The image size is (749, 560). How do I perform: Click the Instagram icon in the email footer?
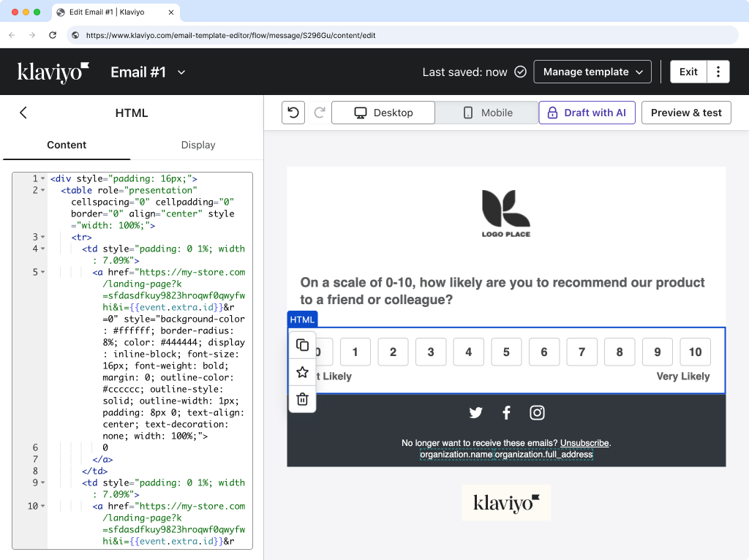pos(538,412)
